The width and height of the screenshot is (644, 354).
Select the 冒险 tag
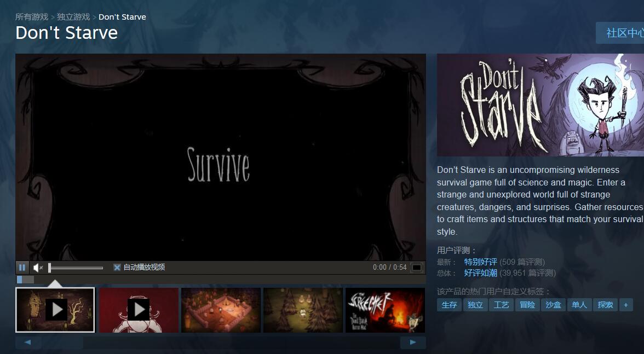coord(527,305)
